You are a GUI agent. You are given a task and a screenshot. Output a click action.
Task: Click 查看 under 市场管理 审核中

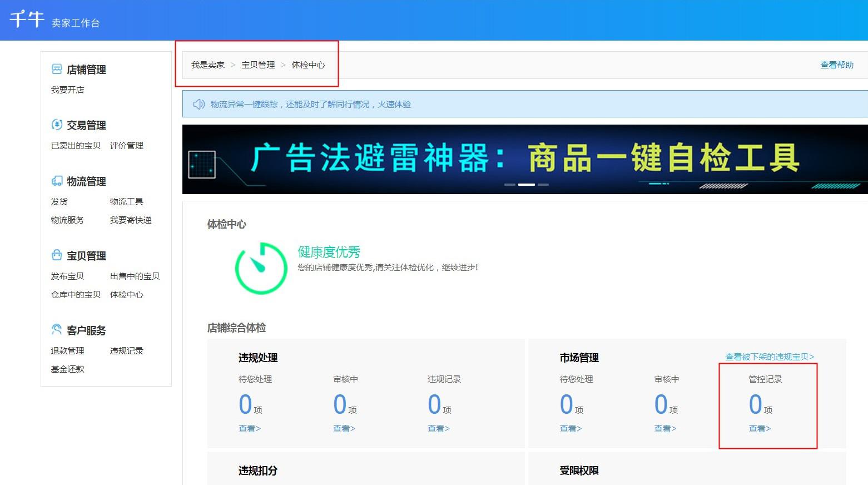(x=665, y=428)
